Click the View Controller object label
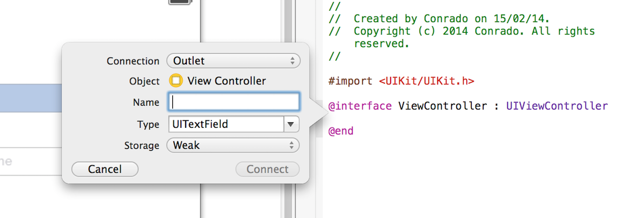 click(x=226, y=81)
